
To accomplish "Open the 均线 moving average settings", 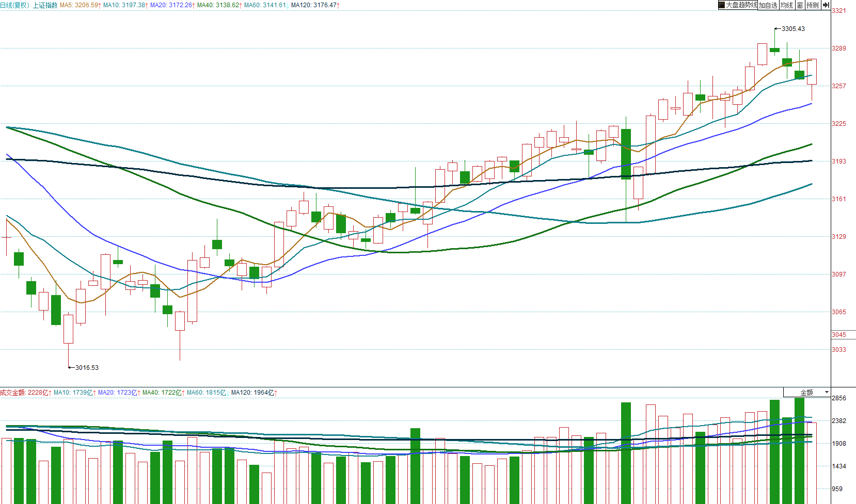I will pos(786,5).
